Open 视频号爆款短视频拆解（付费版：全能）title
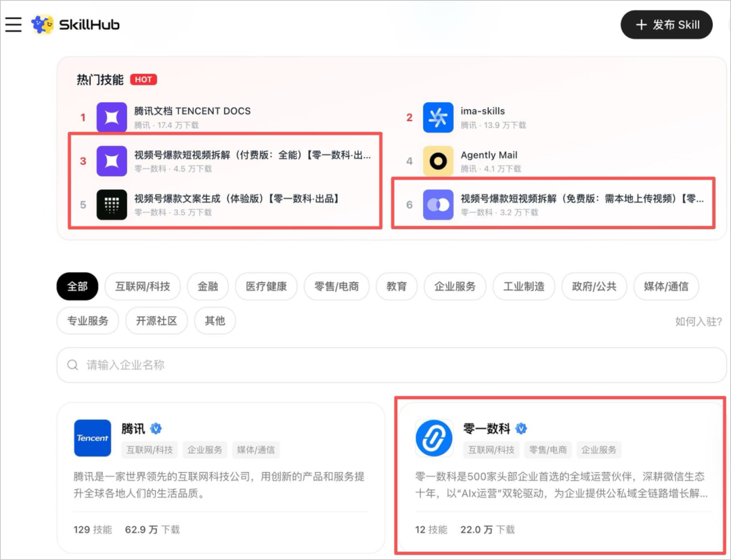 point(252,155)
